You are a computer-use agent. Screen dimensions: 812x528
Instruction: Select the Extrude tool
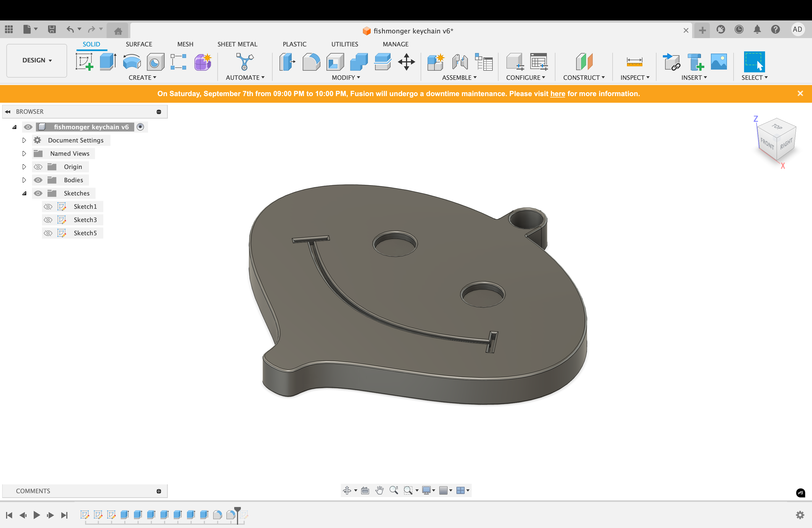pyautogui.click(x=107, y=62)
